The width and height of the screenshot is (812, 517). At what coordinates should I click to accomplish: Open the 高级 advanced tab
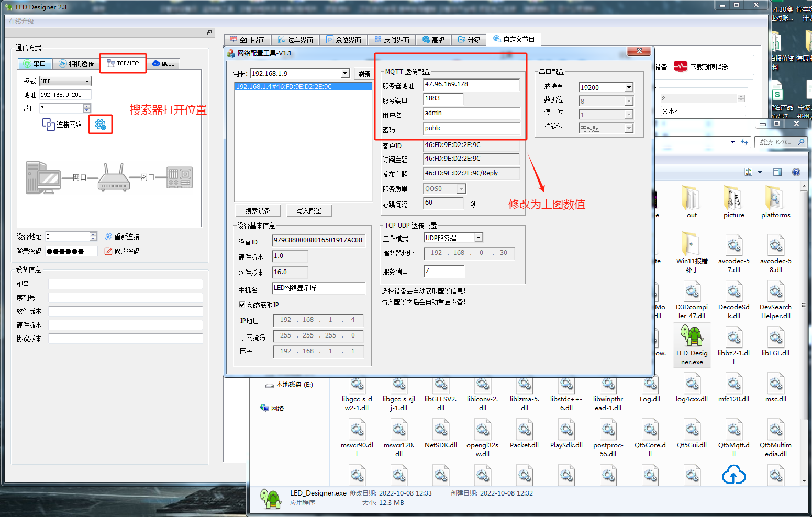click(x=433, y=40)
